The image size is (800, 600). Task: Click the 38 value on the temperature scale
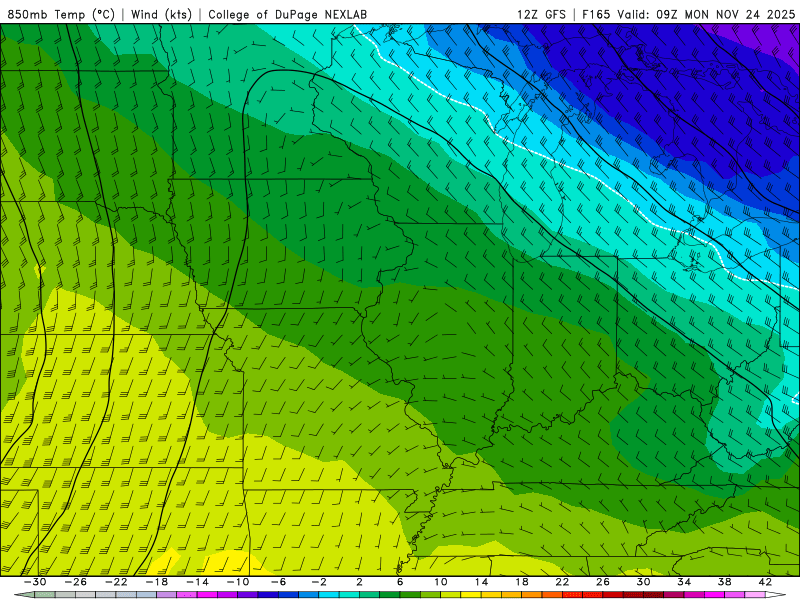pos(724,582)
